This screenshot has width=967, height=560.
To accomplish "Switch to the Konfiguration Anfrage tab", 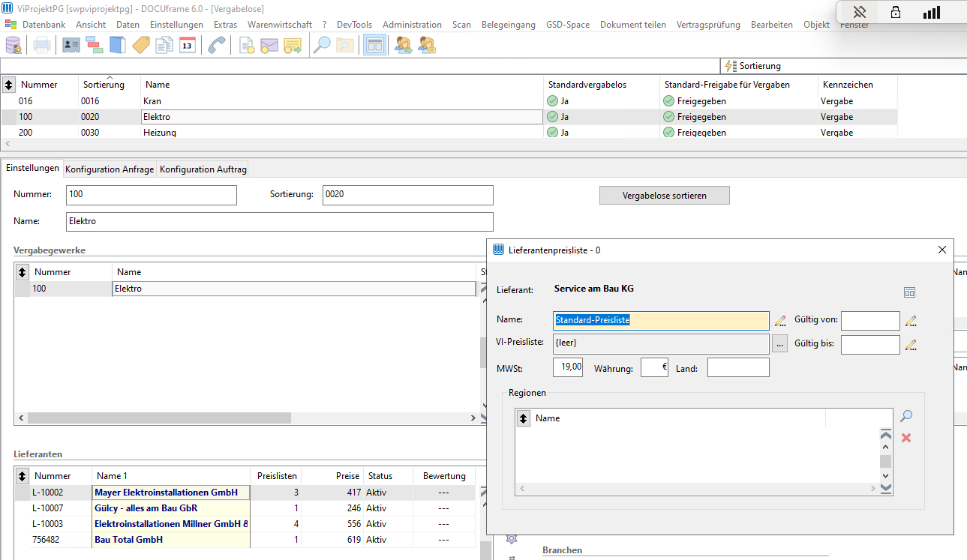I will pyautogui.click(x=110, y=169).
